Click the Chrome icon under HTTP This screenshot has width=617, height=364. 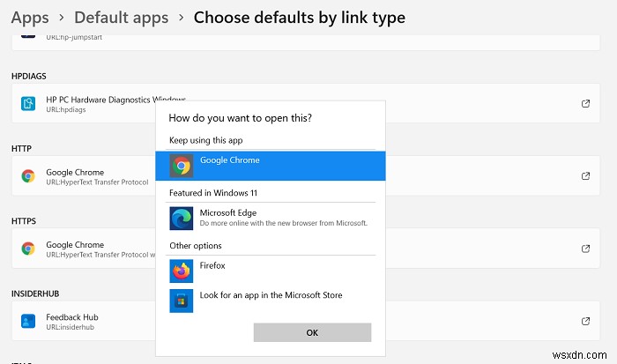[x=28, y=176]
